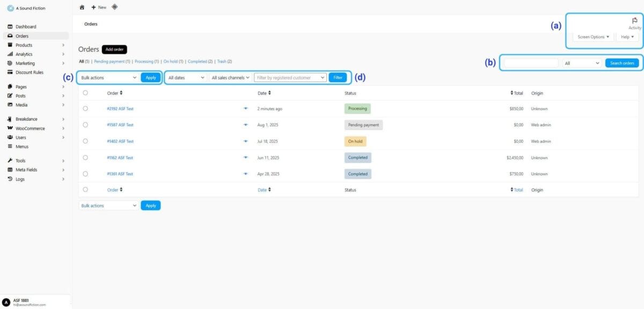Open Analytics from the sidebar icon
644x309 pixels.
click(10, 54)
